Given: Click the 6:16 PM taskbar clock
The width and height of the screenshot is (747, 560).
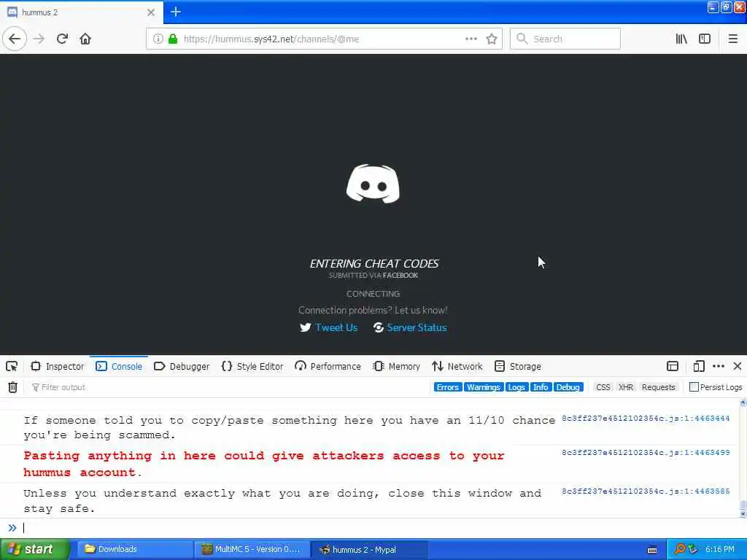Looking at the screenshot, I should point(719,549).
